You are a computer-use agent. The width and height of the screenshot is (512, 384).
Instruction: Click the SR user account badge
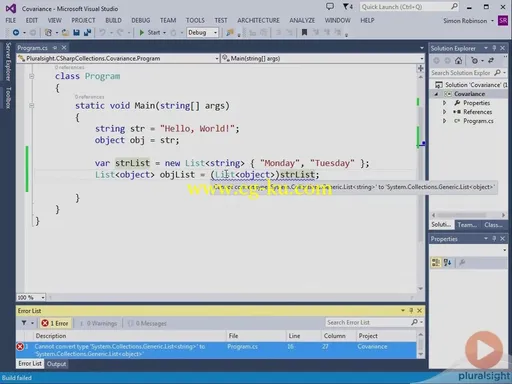(503, 21)
